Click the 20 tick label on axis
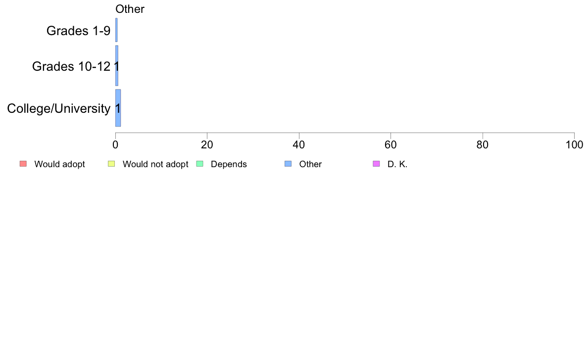 207,145
